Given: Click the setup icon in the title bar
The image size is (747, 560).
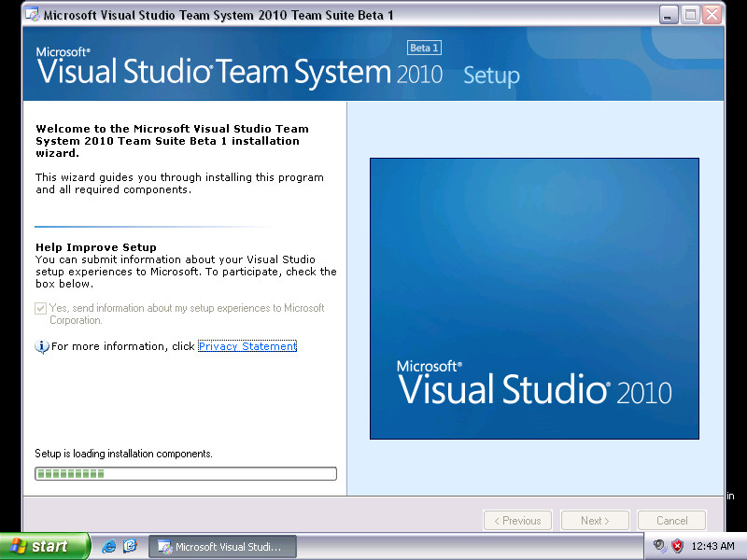Looking at the screenshot, I should pyautogui.click(x=33, y=14).
